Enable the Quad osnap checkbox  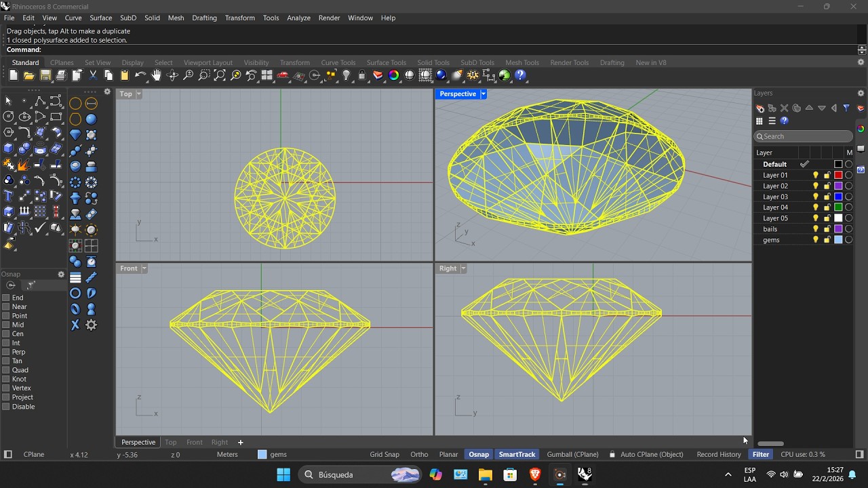click(x=6, y=370)
